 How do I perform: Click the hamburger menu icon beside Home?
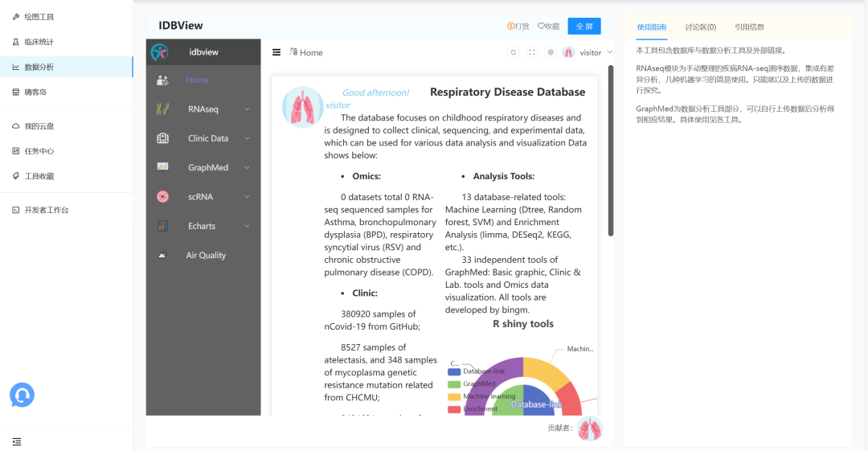[x=276, y=52]
